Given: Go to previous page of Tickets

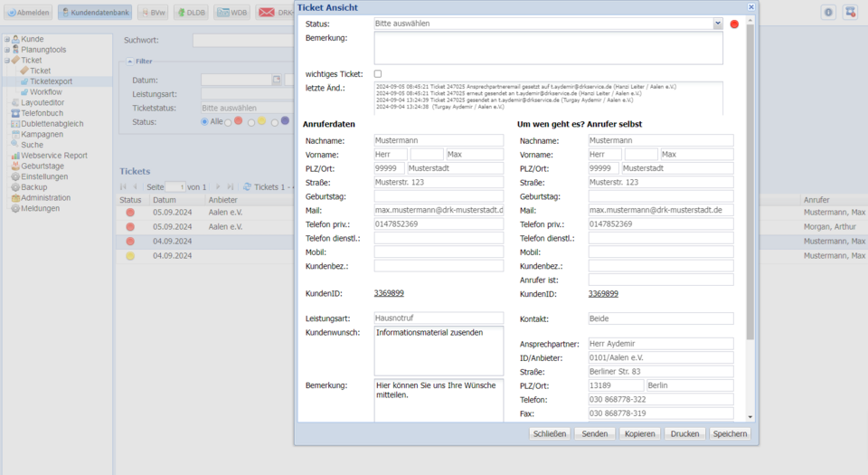Looking at the screenshot, I should point(135,187).
